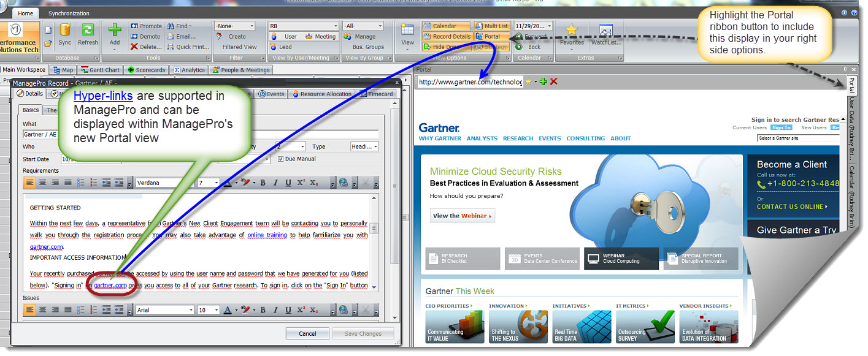
Task: Toggle the Portal view option
Action: (x=492, y=36)
